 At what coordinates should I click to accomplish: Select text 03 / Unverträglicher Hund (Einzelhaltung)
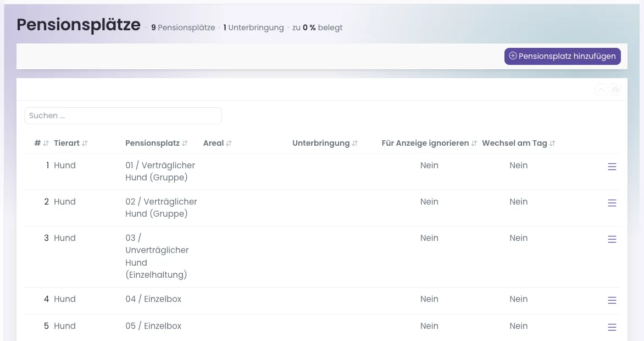(x=157, y=256)
